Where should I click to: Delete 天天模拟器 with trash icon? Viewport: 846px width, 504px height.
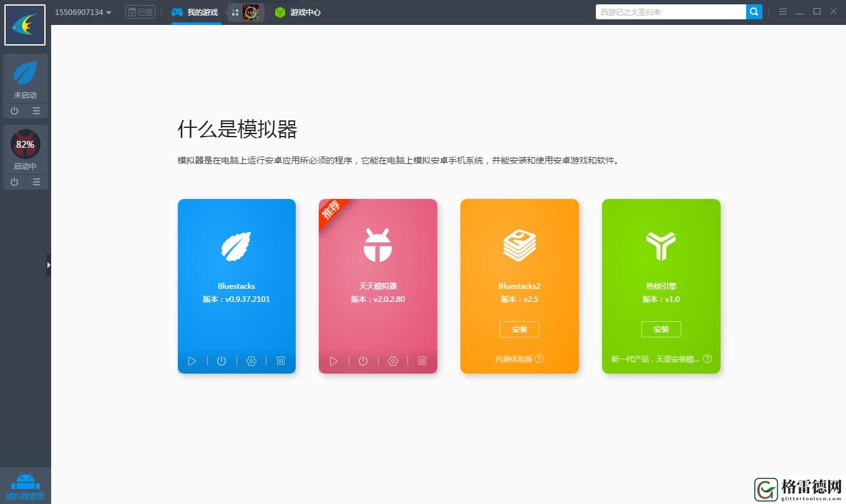(422, 361)
